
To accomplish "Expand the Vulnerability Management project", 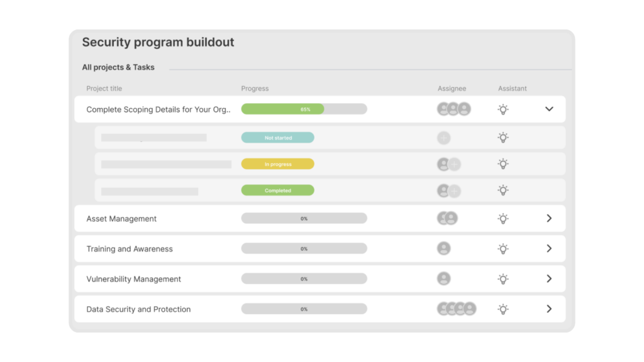I will [x=549, y=279].
